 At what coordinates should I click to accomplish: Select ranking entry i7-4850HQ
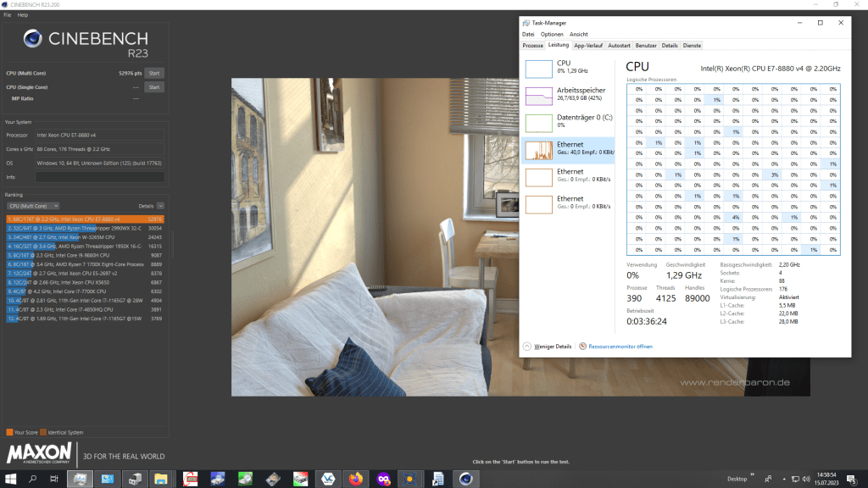pyautogui.click(x=86, y=309)
